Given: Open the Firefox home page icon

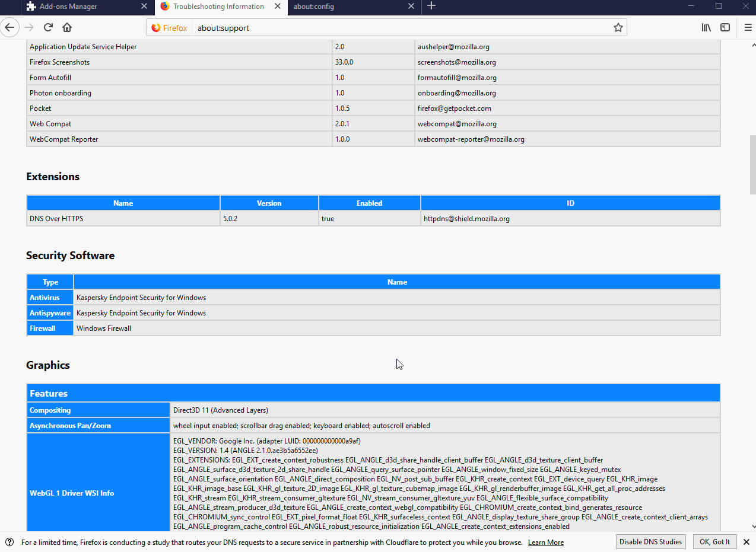Looking at the screenshot, I should point(67,27).
